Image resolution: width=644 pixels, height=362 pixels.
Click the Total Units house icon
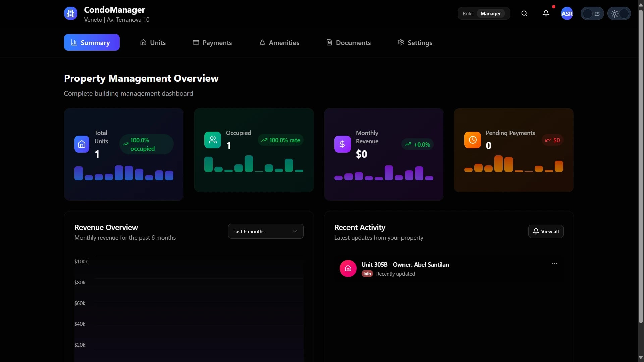[x=82, y=144]
